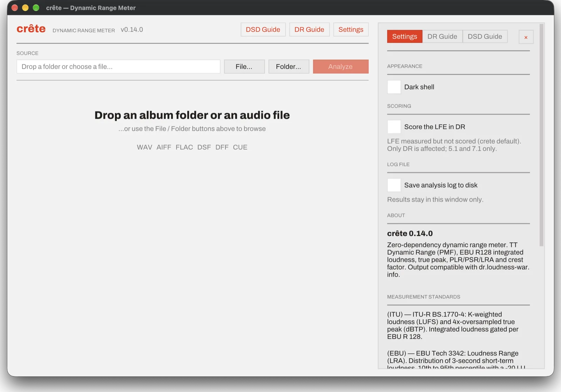This screenshot has width=561, height=392.
Task: Select the v0.14.0 version label
Action: (132, 30)
